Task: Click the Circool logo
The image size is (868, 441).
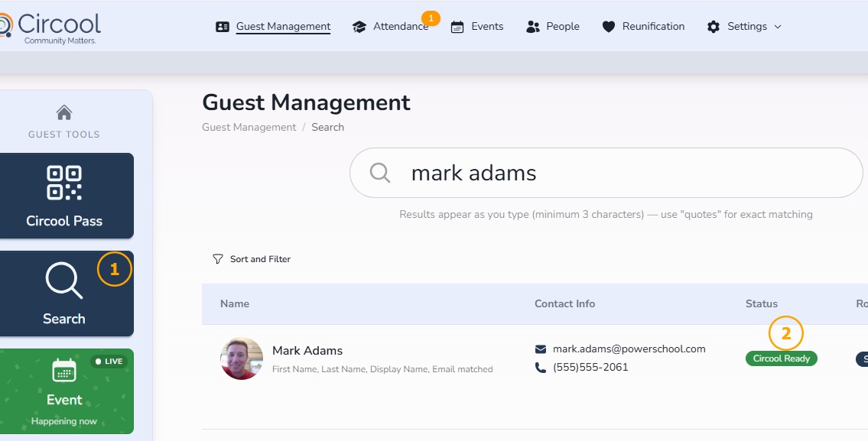Action: [50, 28]
